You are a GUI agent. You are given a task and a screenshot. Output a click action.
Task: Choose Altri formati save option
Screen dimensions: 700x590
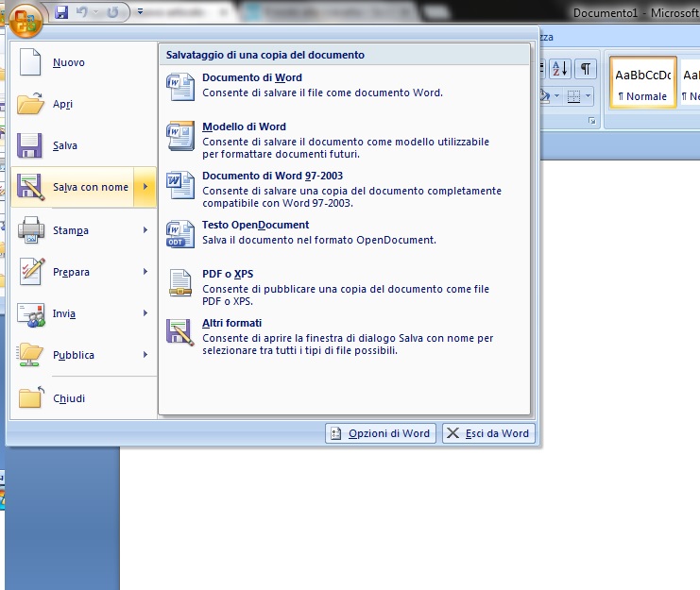pos(344,336)
